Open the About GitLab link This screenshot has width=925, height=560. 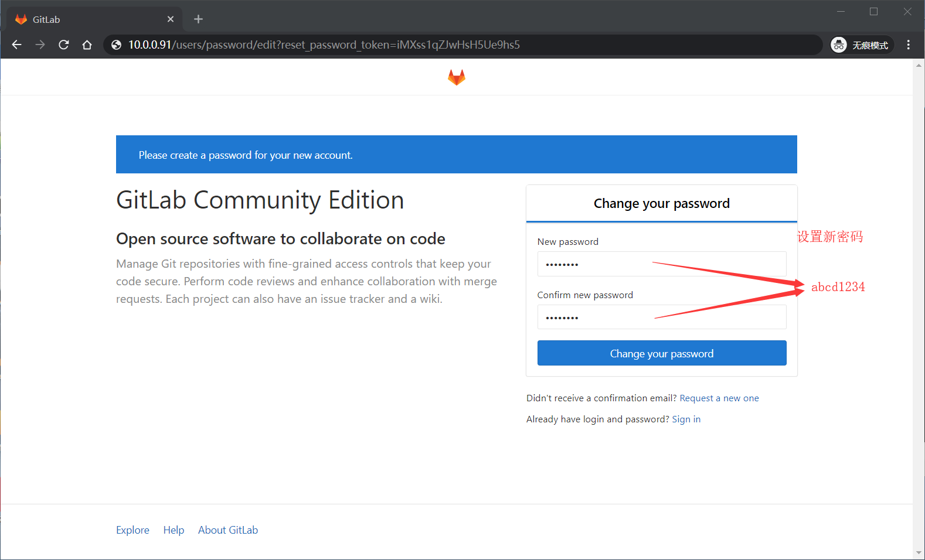point(228,530)
